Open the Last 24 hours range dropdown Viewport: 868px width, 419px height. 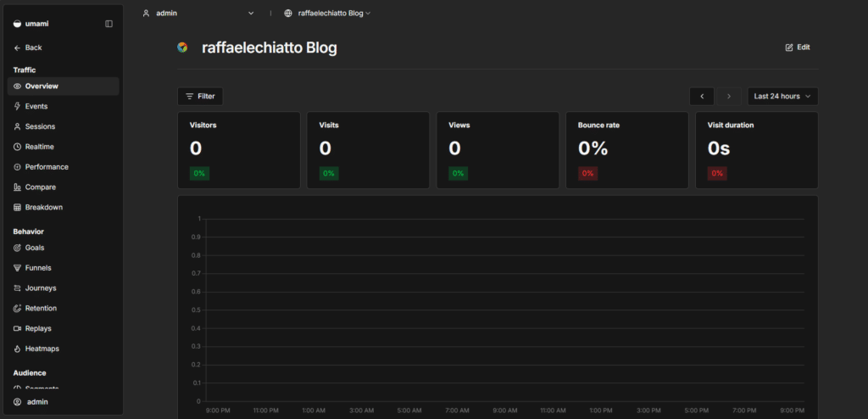point(782,96)
